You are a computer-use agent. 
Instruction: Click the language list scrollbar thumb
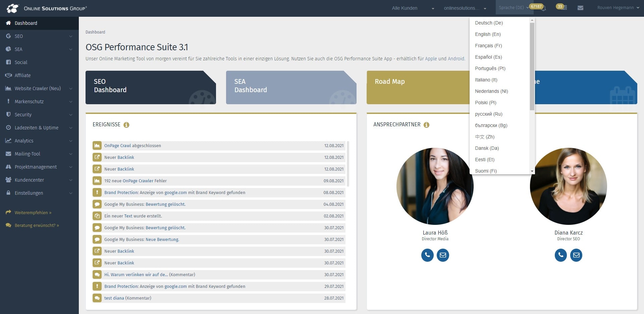tap(532, 66)
